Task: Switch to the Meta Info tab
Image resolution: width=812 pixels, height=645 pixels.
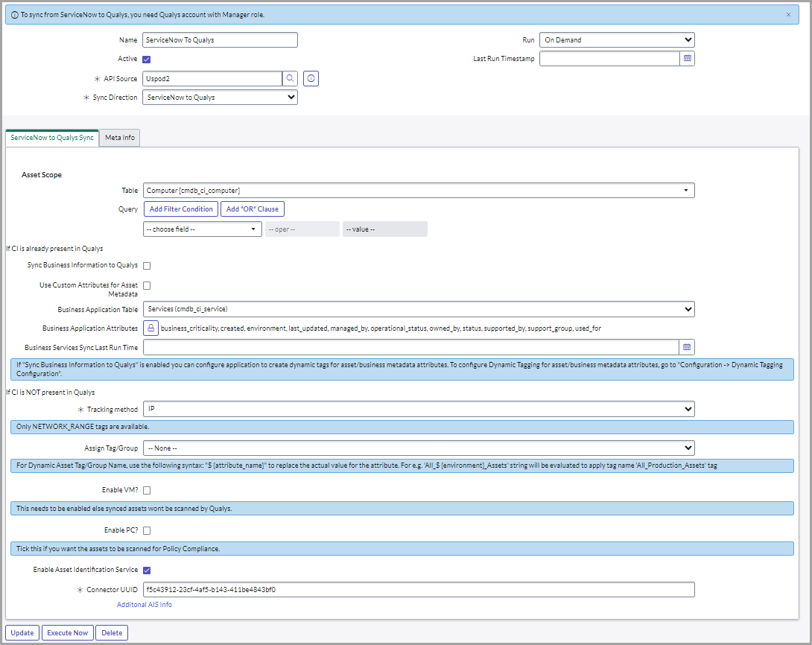Action: pyautogui.click(x=118, y=137)
